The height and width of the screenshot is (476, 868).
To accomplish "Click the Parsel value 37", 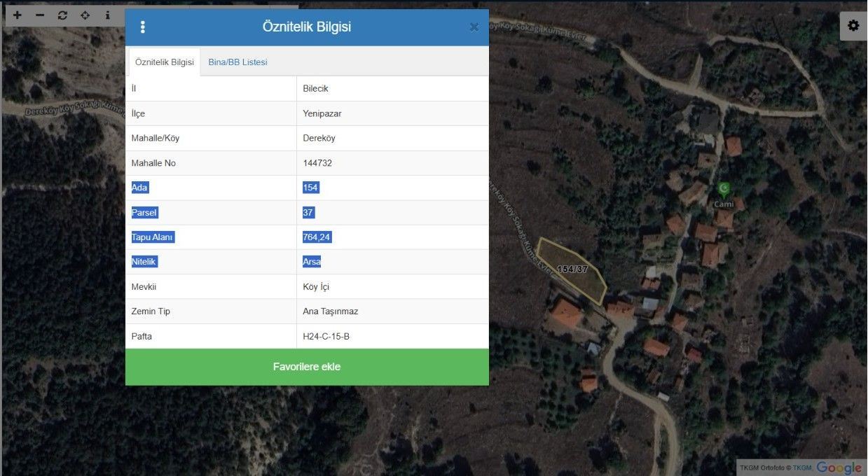I will pyautogui.click(x=308, y=212).
